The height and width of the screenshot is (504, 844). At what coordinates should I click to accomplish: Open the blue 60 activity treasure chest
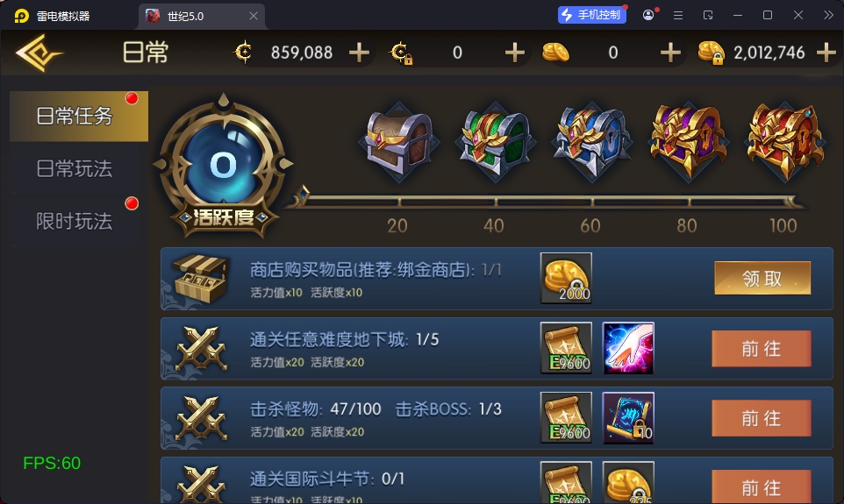point(591,142)
